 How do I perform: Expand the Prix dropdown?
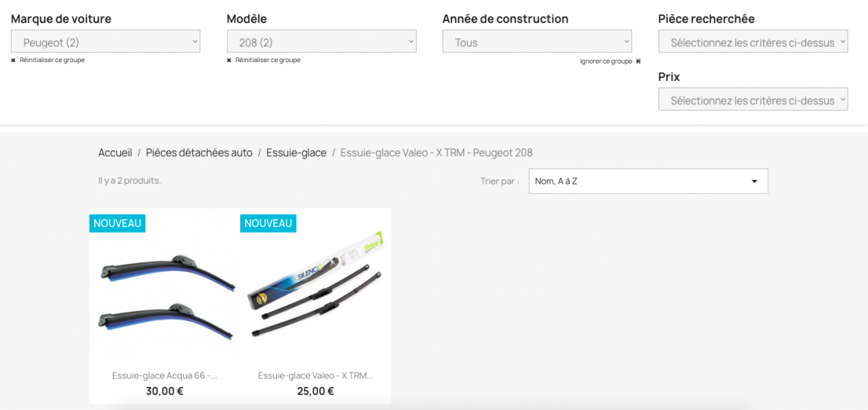[x=753, y=101]
